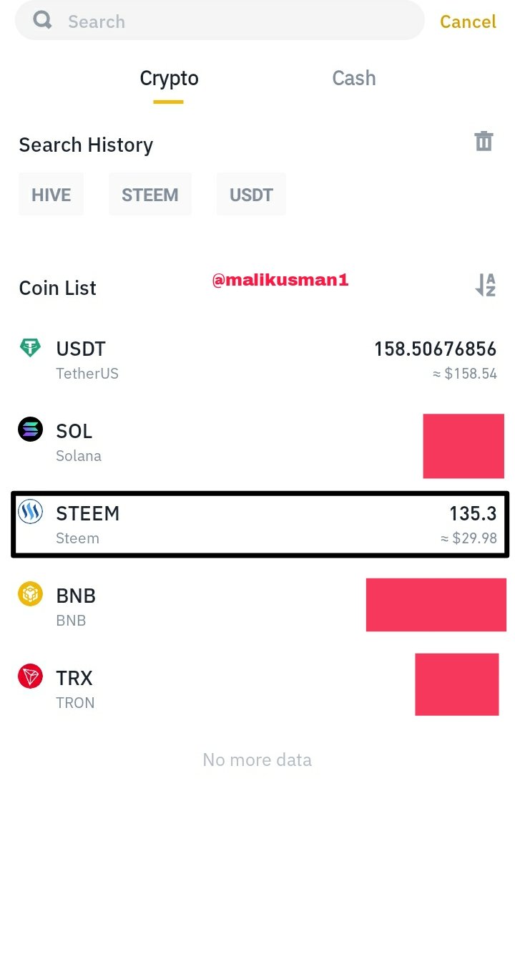Delete search history with trash icon

484,141
